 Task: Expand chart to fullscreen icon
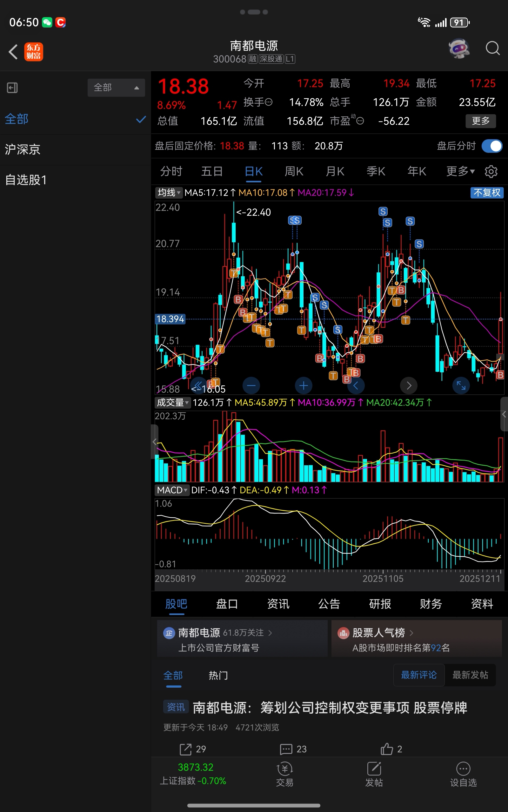click(x=461, y=385)
